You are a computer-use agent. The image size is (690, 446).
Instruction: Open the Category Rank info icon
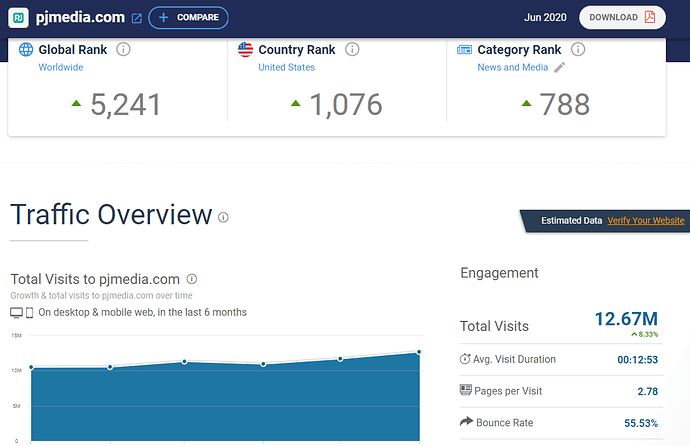coord(578,49)
